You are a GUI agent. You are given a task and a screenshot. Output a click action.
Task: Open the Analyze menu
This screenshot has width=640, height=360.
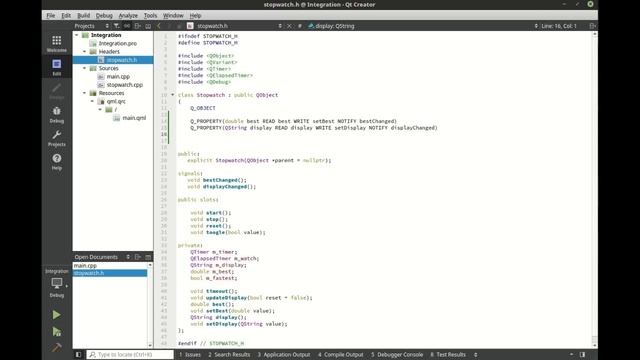coord(128,16)
